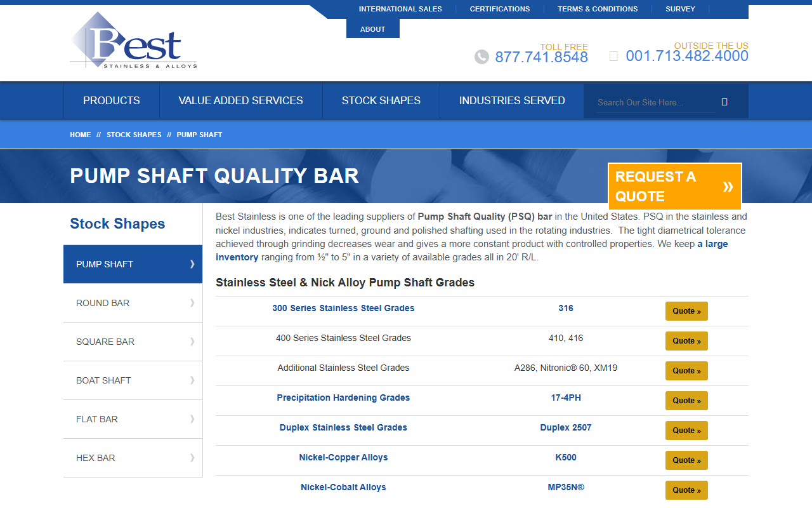Screen dimensions: 812x508
Task: Open Precipitation Hardening Grades link
Action: pyautogui.click(x=343, y=398)
